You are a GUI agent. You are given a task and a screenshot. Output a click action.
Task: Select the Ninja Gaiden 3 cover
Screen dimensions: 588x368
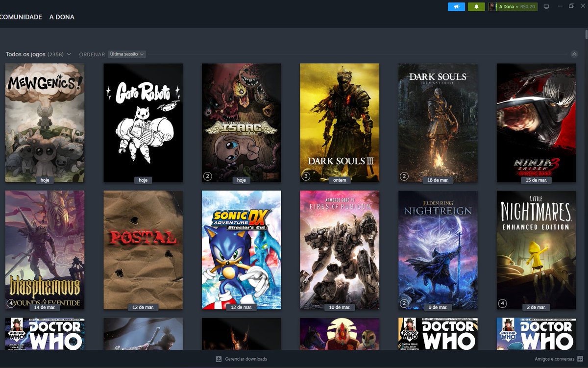click(536, 123)
